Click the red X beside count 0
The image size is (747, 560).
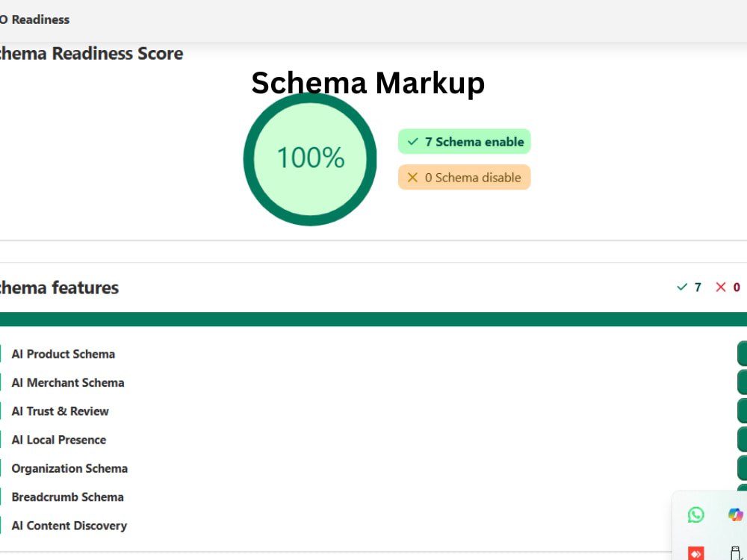tap(720, 287)
